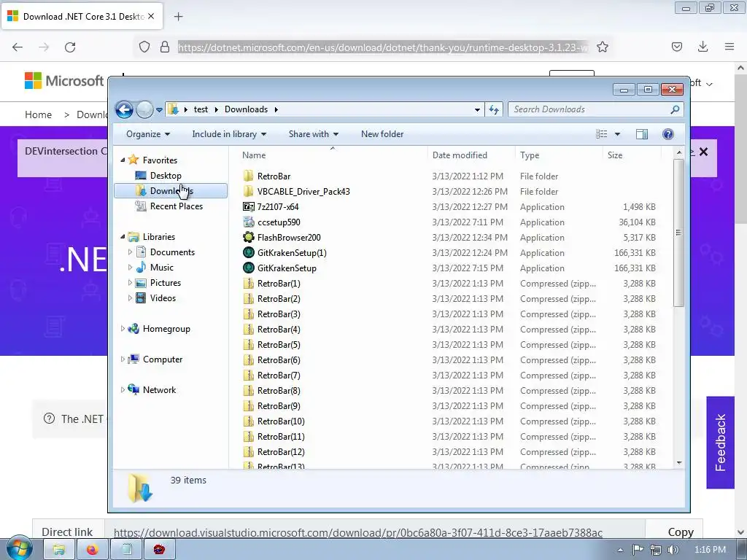Reload the Firefox page
This screenshot has width=747, height=560.
(70, 47)
